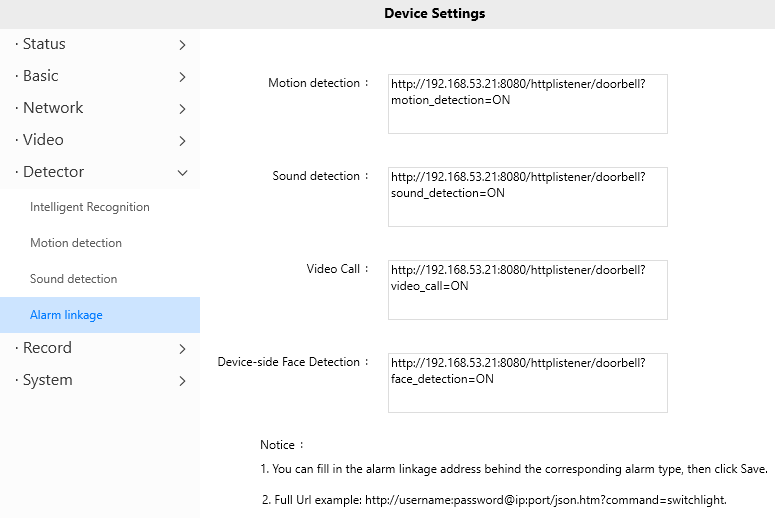Select the Detector menu heading
The height and width of the screenshot is (518, 775).
point(54,172)
